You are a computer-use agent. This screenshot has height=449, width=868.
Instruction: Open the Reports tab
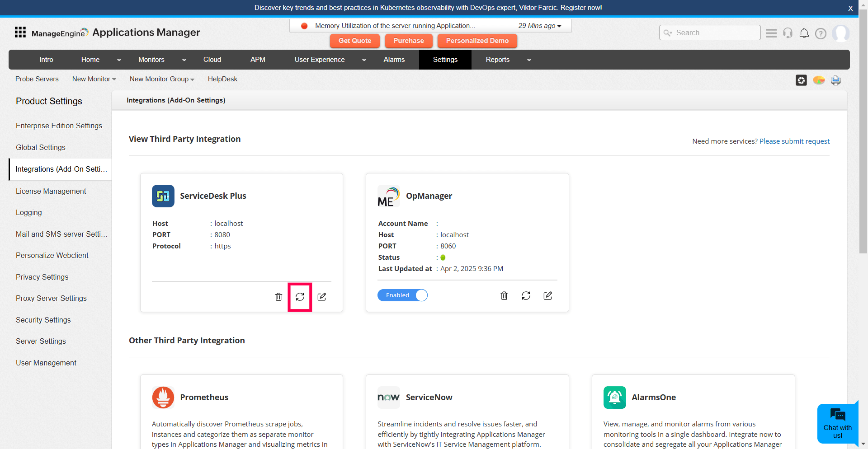[497, 60]
